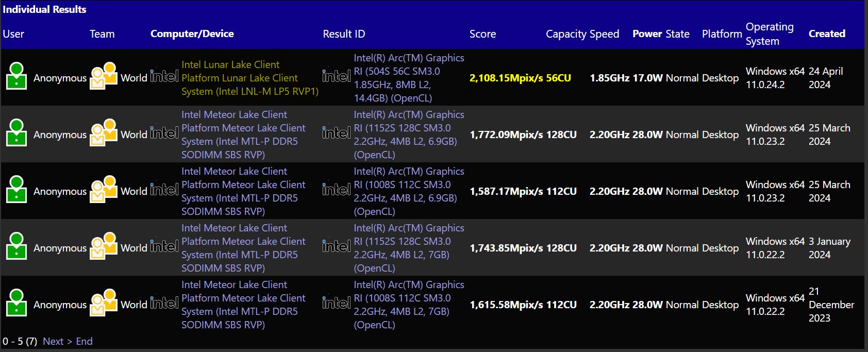Click Windows x64 11.0.24.2 operating system cell

(775, 78)
